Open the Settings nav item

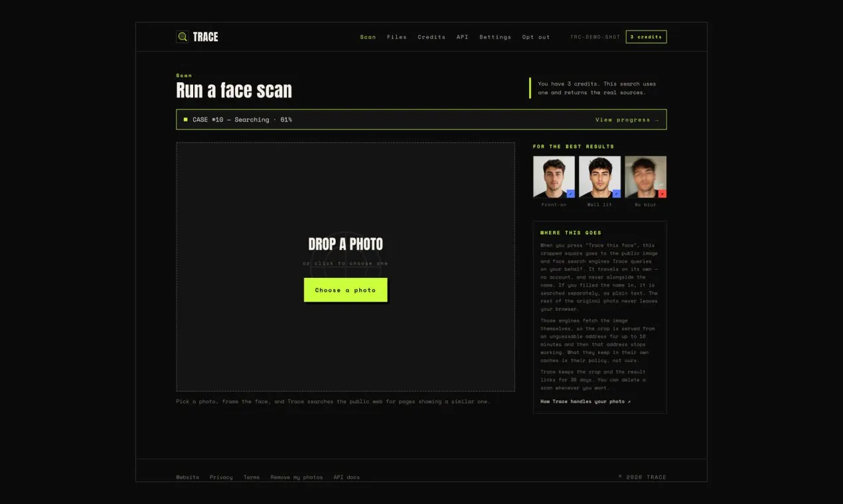point(495,37)
